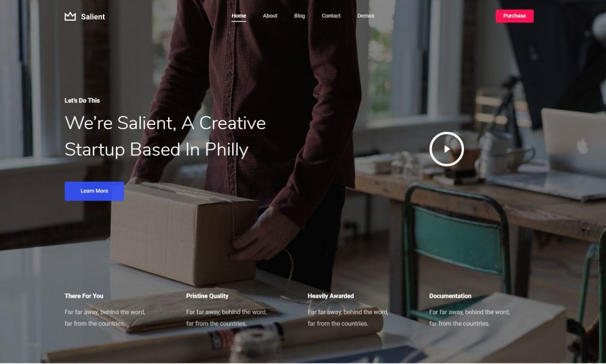The image size is (606, 364).
Task: Click the Let's Do This subtitle
Action: click(82, 101)
